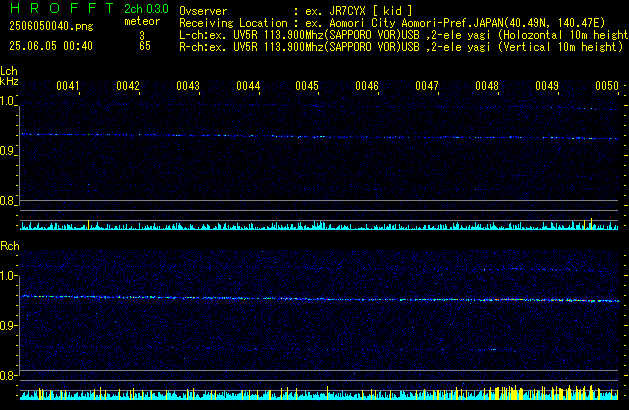
Task: Click the Receiving Location Aomori City line
Action: 392,23
